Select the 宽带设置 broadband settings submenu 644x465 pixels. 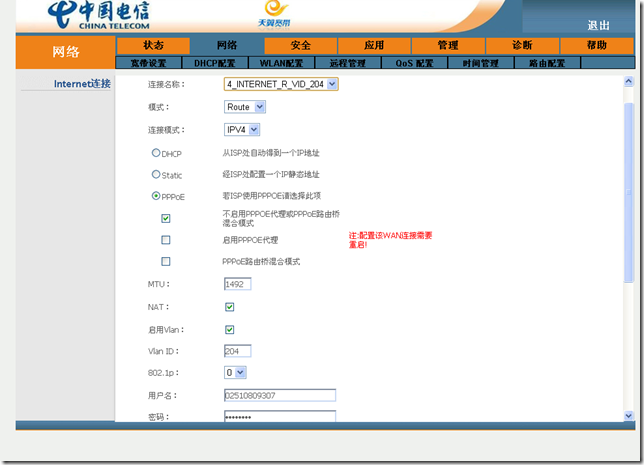coord(148,63)
